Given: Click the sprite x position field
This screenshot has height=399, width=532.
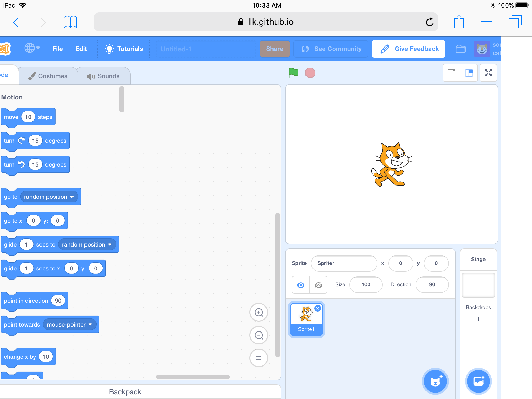Looking at the screenshot, I should 401,263.
